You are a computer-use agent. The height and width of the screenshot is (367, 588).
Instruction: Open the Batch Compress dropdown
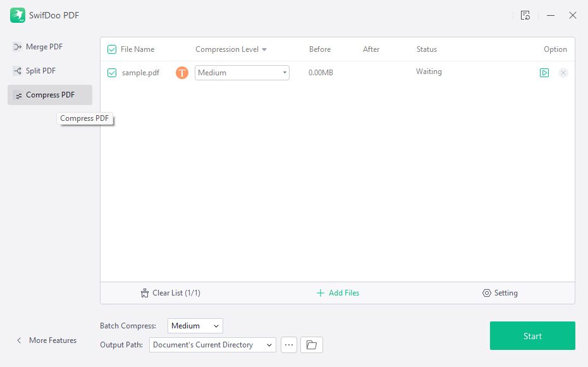click(x=195, y=326)
